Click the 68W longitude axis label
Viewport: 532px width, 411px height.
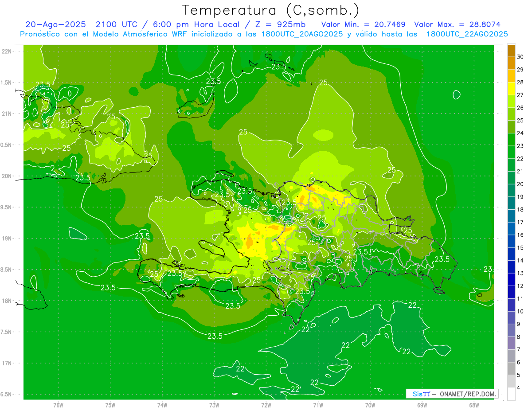473,404
